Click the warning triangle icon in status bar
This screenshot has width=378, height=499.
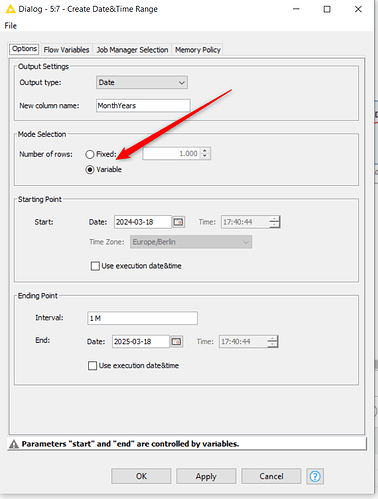coord(14,444)
